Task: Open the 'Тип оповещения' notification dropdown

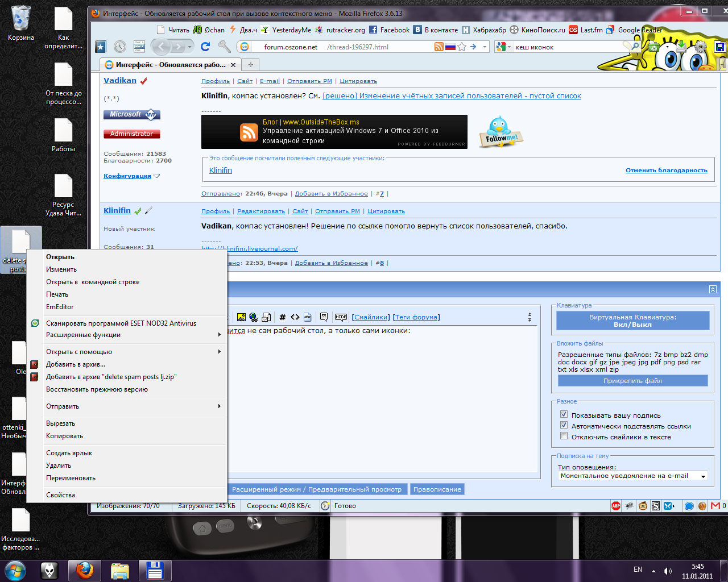Action: click(632, 476)
